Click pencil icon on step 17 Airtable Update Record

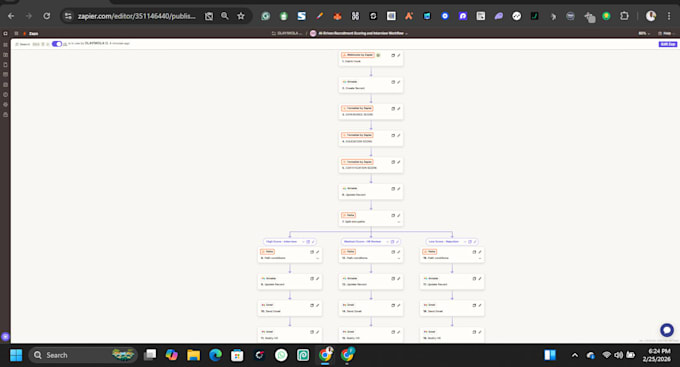480,279
